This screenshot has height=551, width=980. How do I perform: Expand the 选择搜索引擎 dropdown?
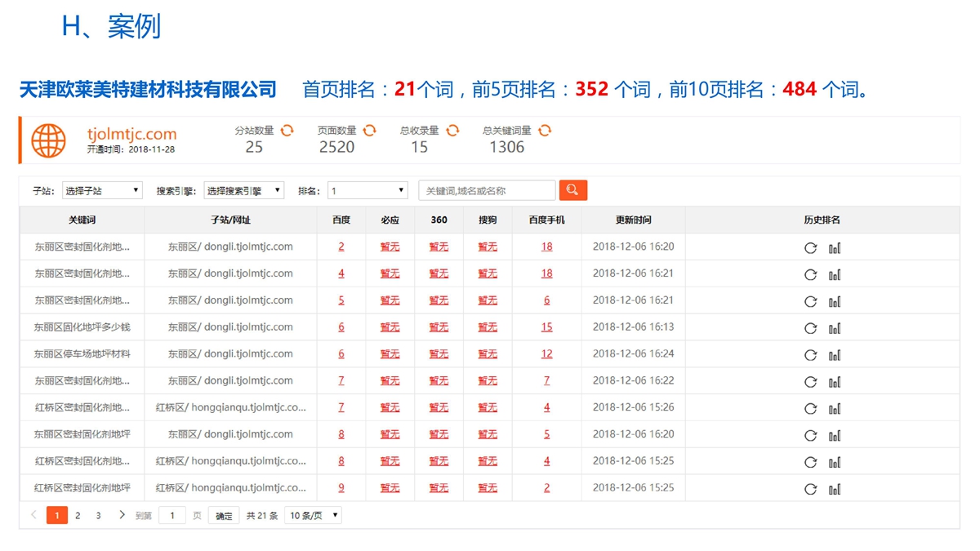[x=243, y=191]
